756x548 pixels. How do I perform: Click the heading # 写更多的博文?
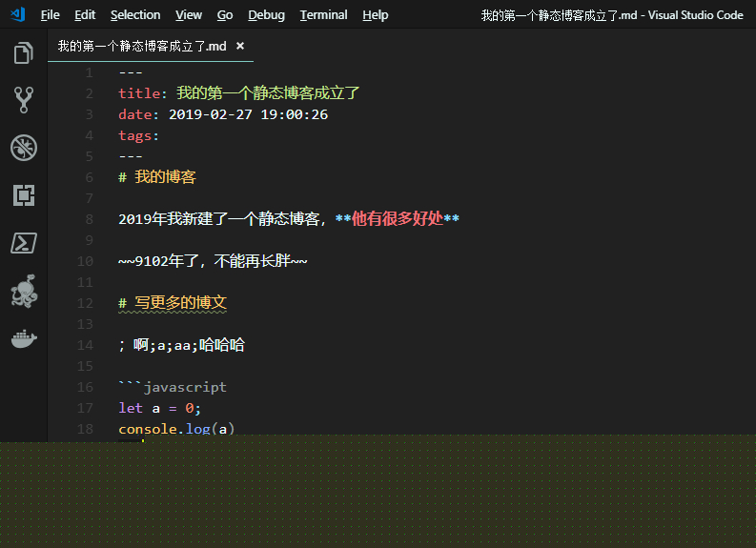point(173,303)
